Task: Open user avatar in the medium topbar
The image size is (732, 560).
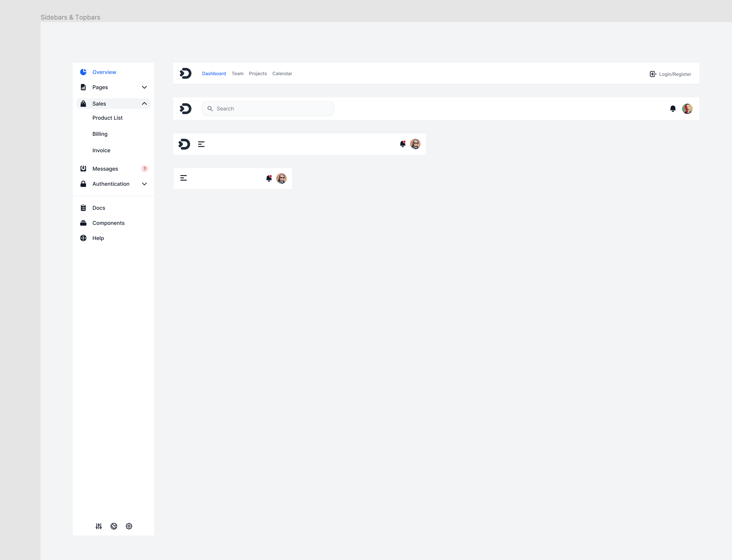Action: 415,144
